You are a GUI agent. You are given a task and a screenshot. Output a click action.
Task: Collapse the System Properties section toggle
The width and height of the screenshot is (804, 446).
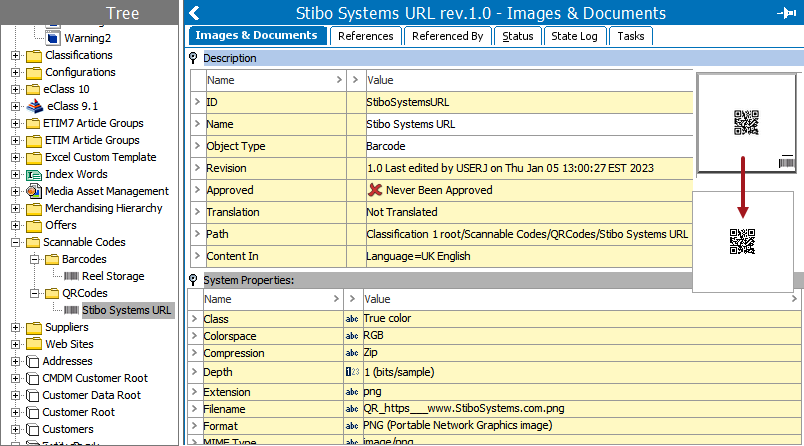click(x=194, y=280)
